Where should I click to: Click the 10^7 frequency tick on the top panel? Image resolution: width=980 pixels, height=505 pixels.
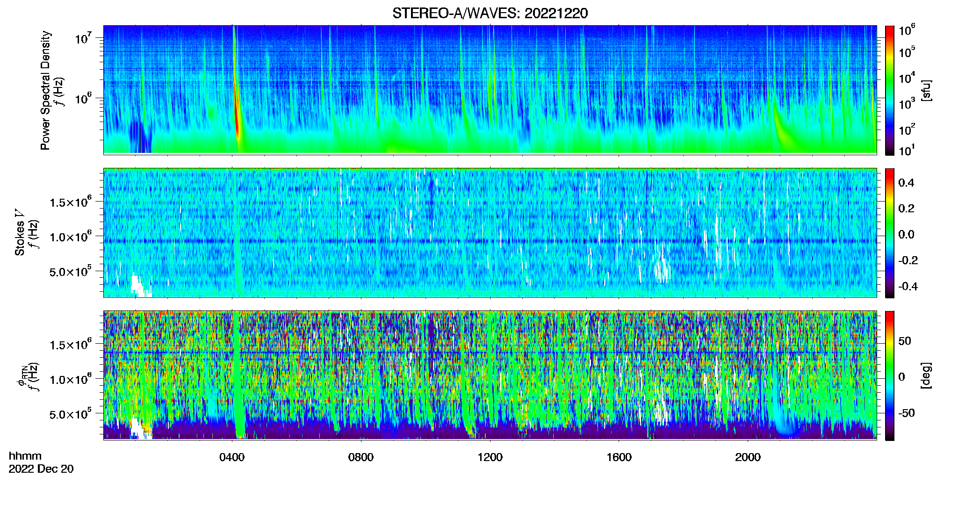point(82,37)
